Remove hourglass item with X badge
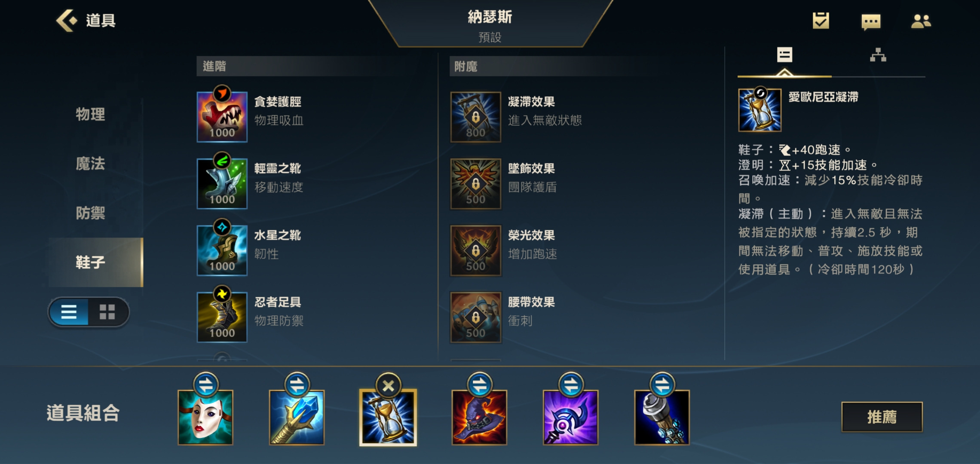 [x=388, y=385]
